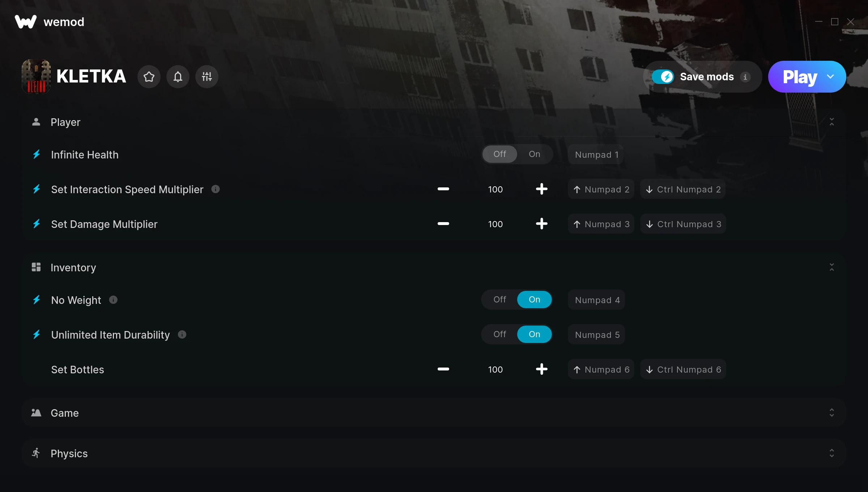Click the Physics category walking icon
Screen dimensions: 868x492
[37, 453]
